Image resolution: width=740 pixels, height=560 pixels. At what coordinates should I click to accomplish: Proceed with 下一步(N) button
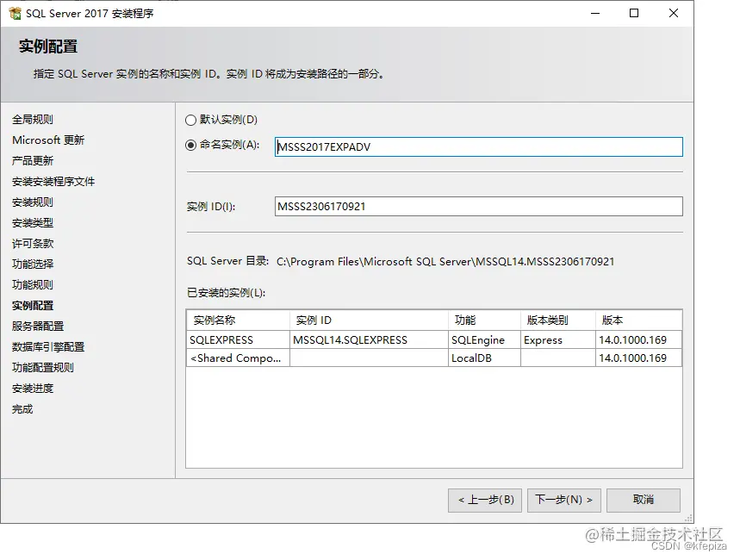click(564, 500)
